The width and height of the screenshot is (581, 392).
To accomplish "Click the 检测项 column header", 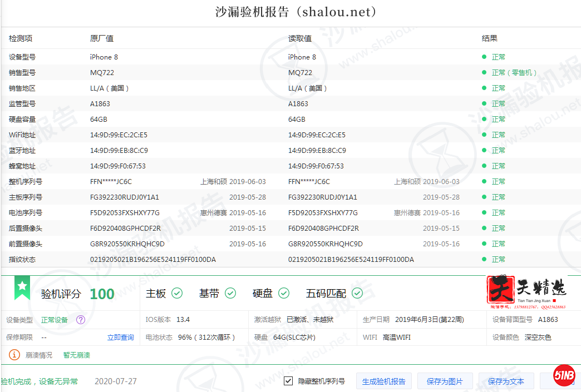I will click(21, 38).
